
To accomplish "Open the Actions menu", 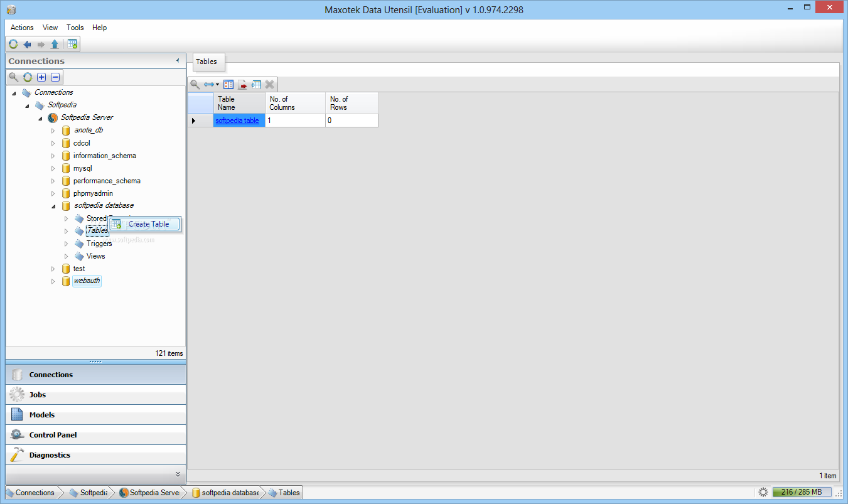I will 22,28.
